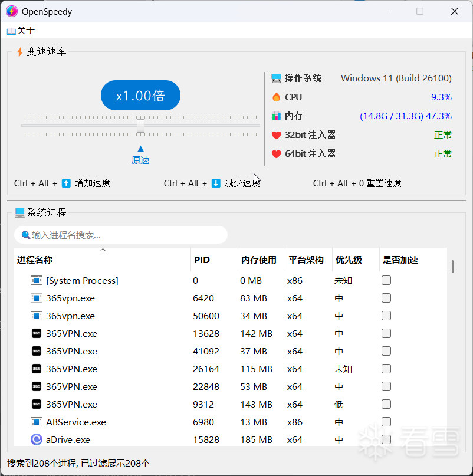Close the OpenSpeedy window

click(x=455, y=11)
